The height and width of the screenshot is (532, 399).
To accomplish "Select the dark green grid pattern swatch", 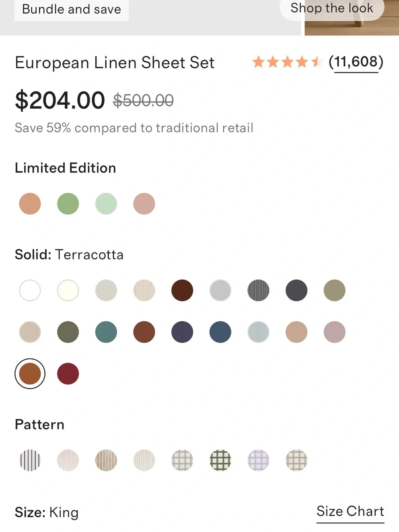I will point(220,460).
